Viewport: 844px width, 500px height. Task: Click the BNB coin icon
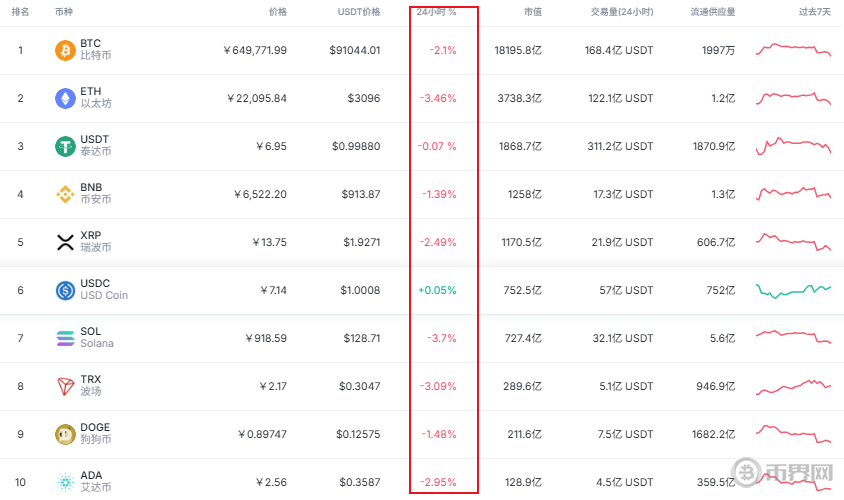65,194
